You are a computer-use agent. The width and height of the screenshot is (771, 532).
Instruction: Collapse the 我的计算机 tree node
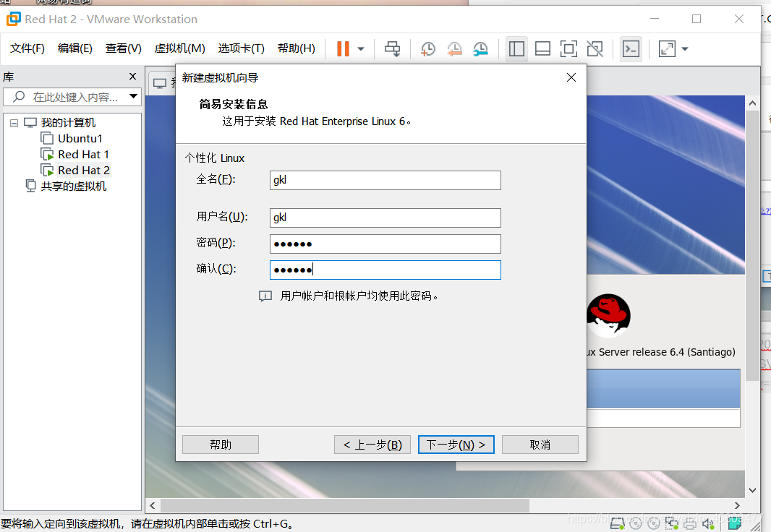click(x=14, y=123)
